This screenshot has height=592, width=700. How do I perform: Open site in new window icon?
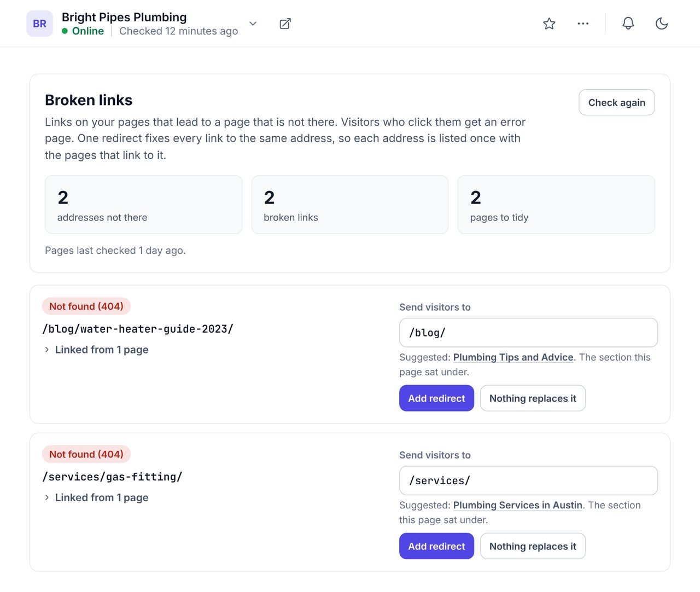285,24
